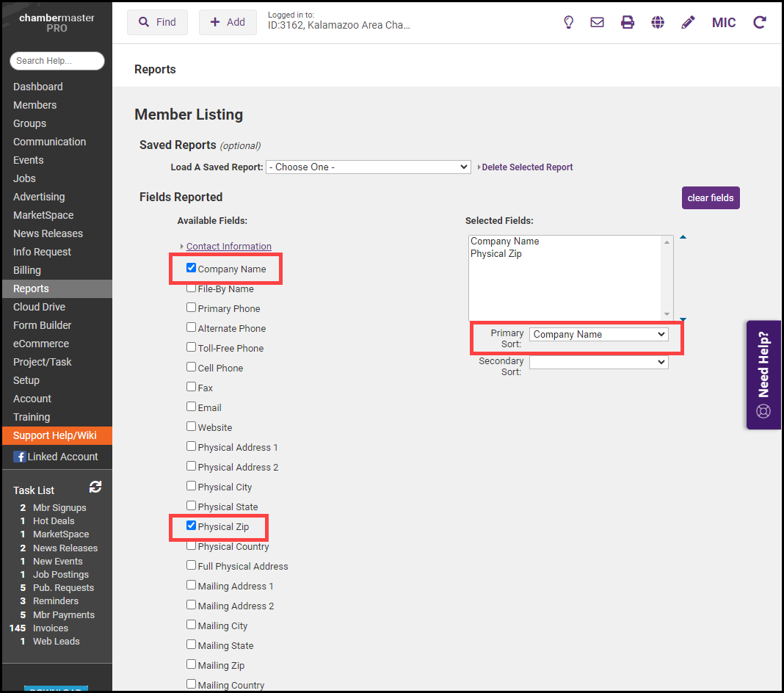Move selected field up with arrow

click(x=683, y=237)
